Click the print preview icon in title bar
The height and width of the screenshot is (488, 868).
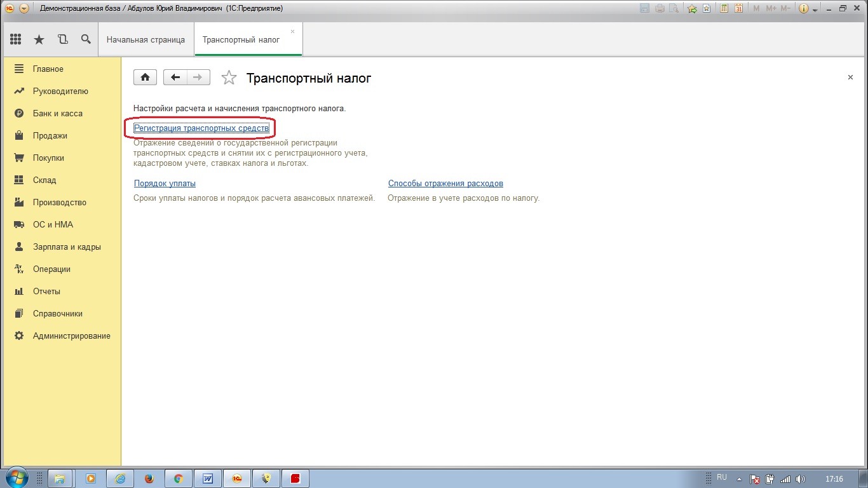click(674, 8)
